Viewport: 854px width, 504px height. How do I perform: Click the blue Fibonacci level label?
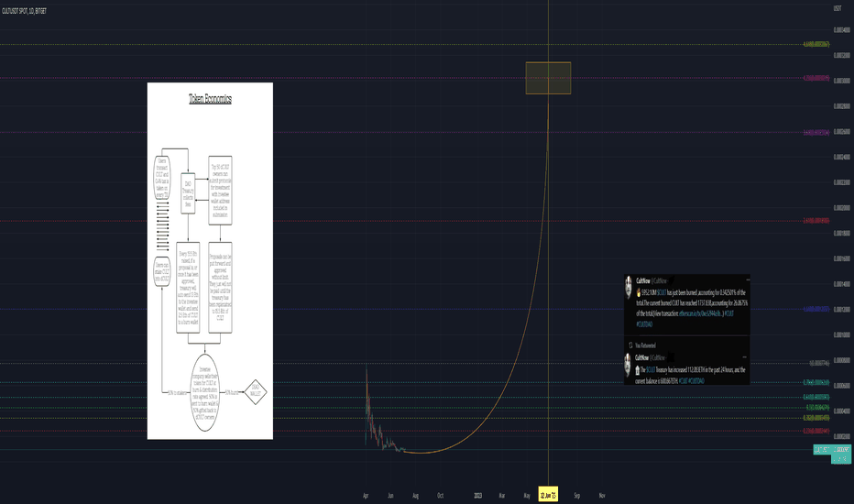pos(816,309)
